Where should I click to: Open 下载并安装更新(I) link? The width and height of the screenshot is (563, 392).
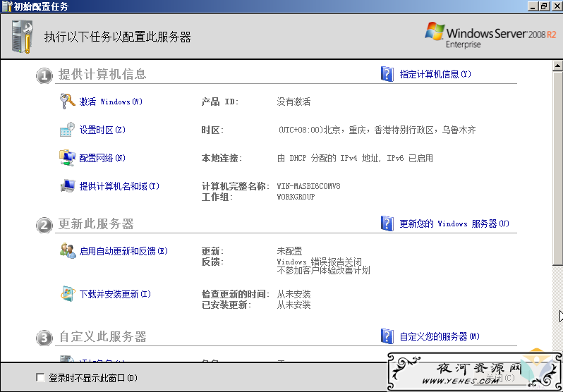115,295
